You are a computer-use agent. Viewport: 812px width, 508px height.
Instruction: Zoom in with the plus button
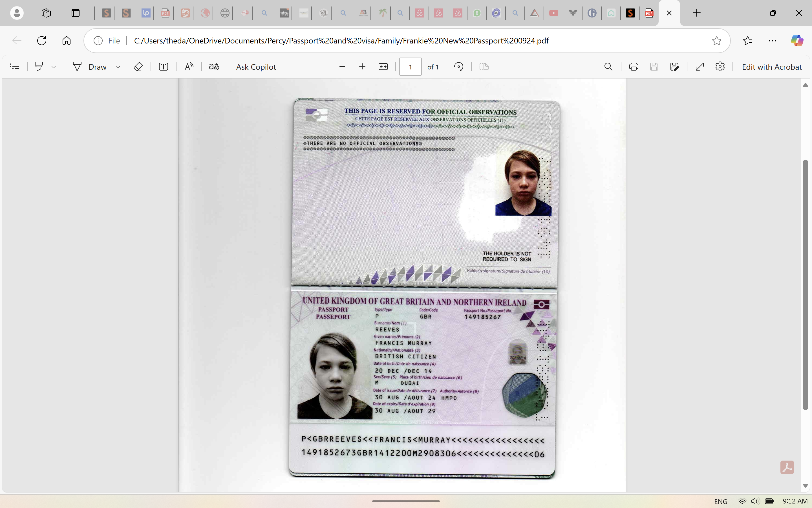click(362, 67)
